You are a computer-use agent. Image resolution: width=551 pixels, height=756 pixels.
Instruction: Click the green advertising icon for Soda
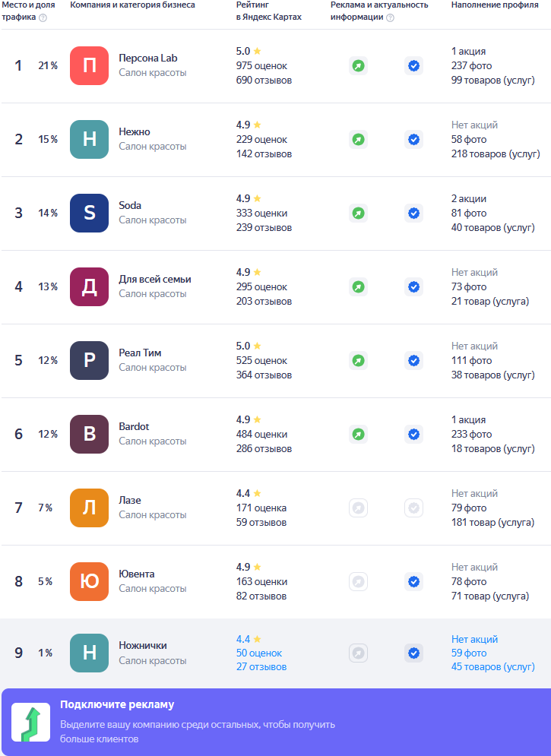coord(358,214)
